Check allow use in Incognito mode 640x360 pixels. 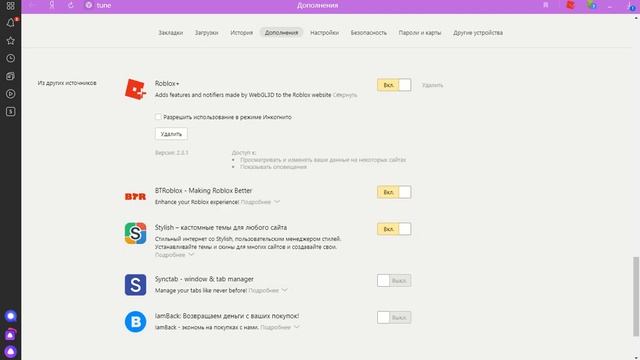pos(158,117)
